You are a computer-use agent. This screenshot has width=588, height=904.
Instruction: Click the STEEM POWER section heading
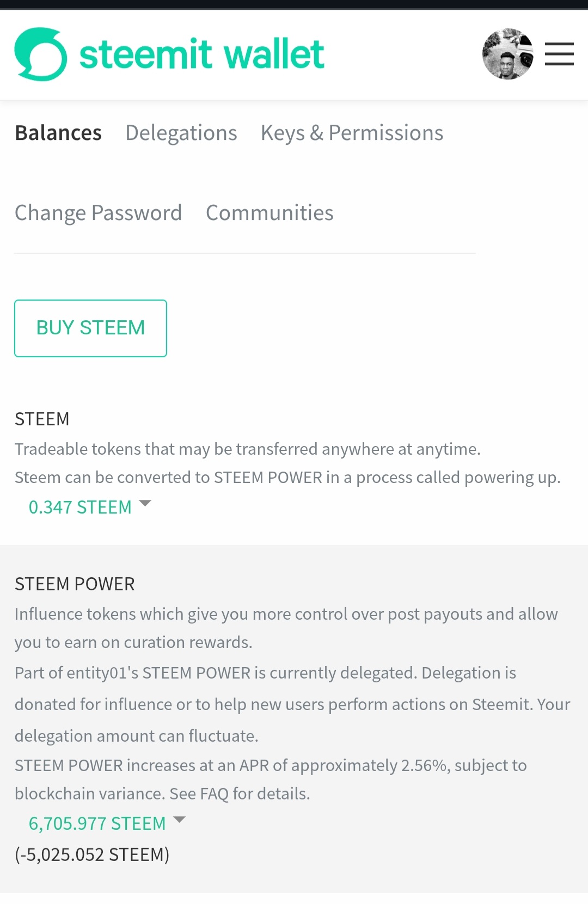pyautogui.click(x=75, y=584)
